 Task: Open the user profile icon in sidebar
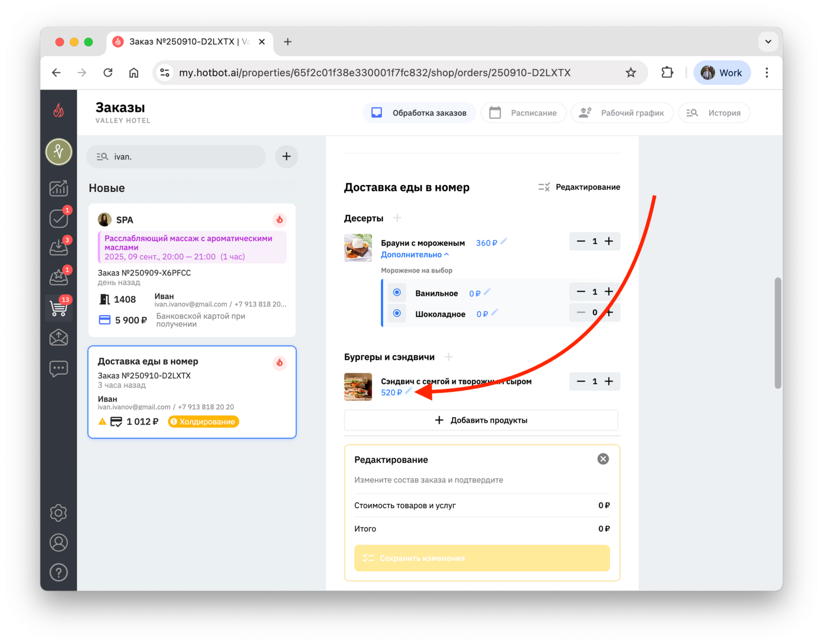(x=59, y=543)
